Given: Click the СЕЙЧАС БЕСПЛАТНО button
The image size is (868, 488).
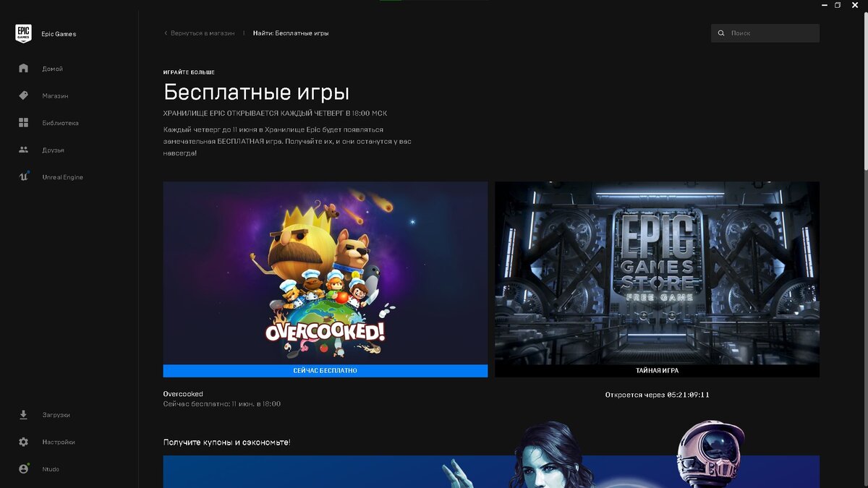Looking at the screenshot, I should tap(325, 371).
